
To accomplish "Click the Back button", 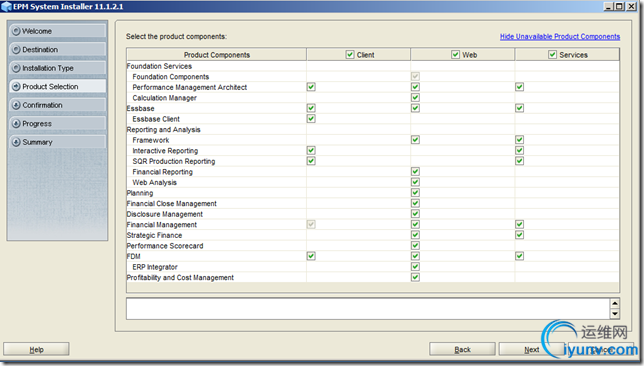I will point(462,350).
